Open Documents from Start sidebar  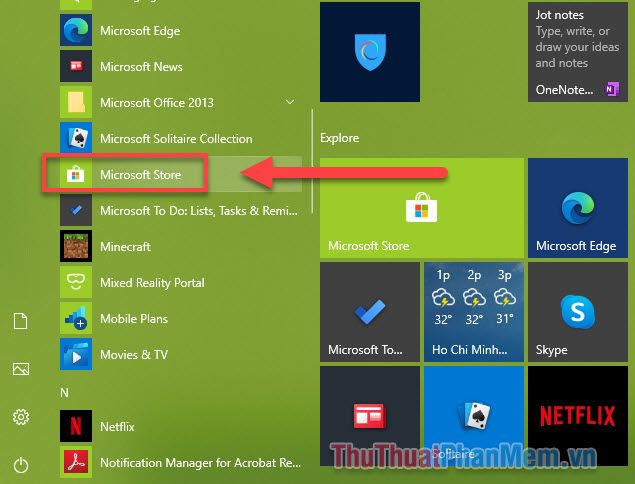21,321
